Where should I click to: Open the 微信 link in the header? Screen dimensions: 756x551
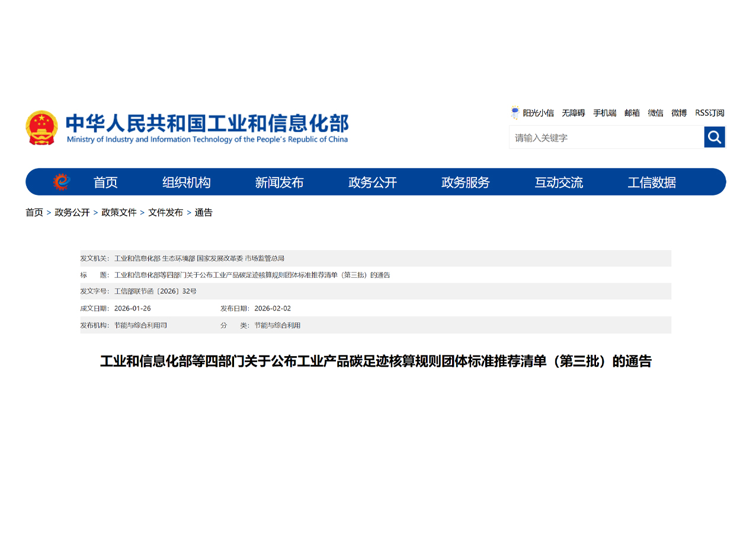tap(655, 113)
